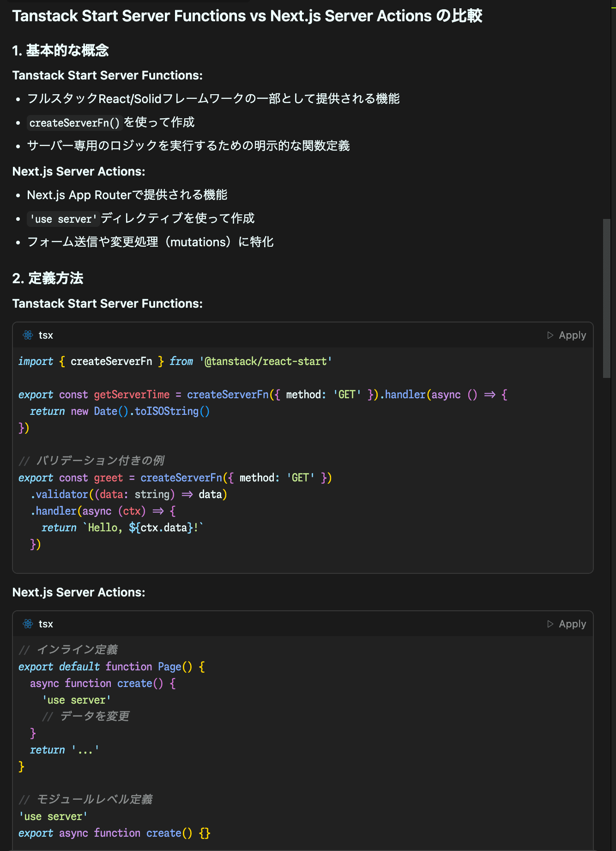Click the greet constant name in the code
Image resolution: width=616 pixels, height=851 pixels.
click(109, 478)
